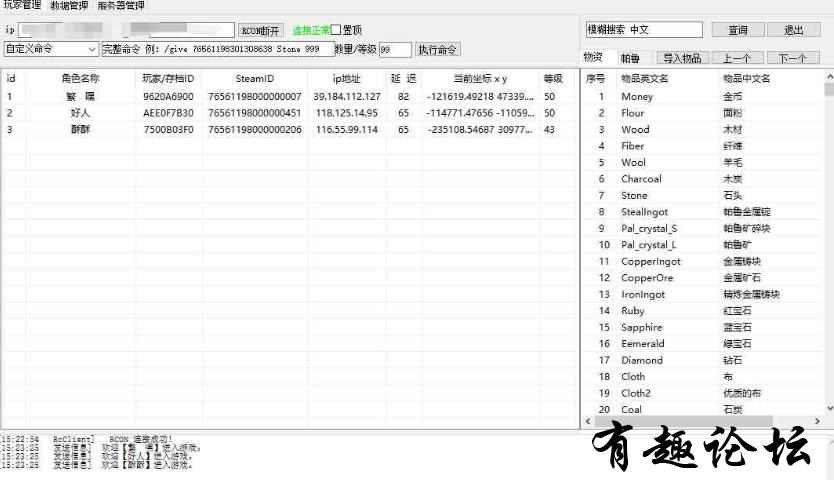The width and height of the screenshot is (834, 480).
Task: Click the 数量/等级 input field
Action: (x=395, y=49)
